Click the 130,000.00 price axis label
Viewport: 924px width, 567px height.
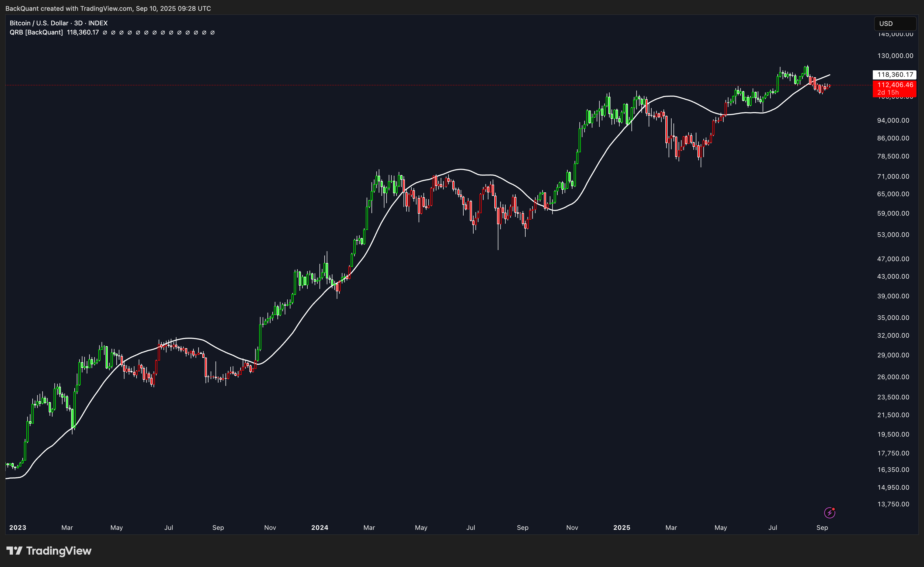895,56
